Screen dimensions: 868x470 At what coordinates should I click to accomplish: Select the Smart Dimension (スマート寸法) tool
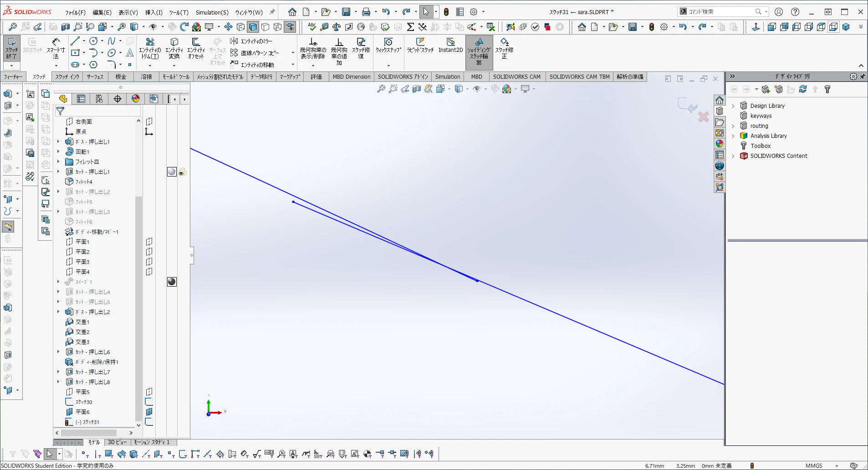tap(56, 48)
